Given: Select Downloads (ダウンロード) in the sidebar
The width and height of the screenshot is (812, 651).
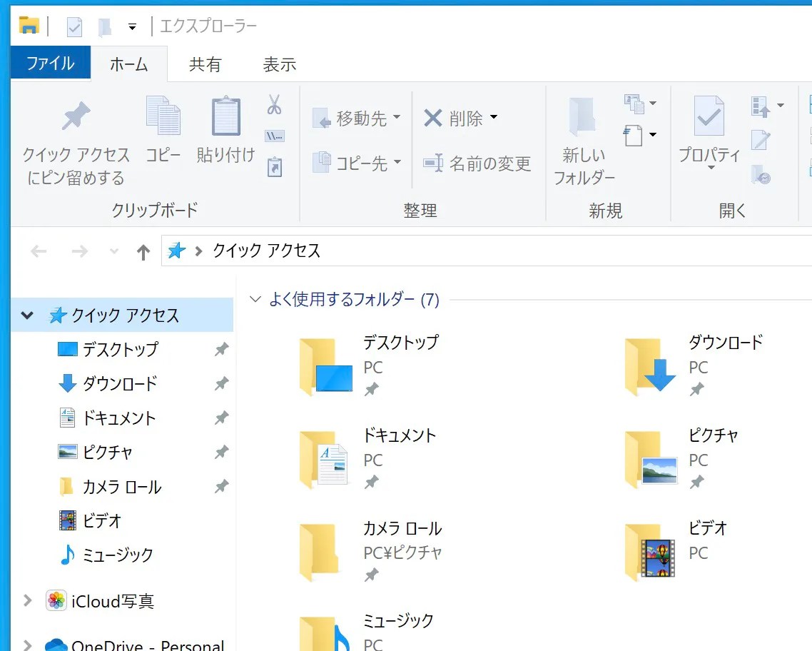Looking at the screenshot, I should (120, 384).
